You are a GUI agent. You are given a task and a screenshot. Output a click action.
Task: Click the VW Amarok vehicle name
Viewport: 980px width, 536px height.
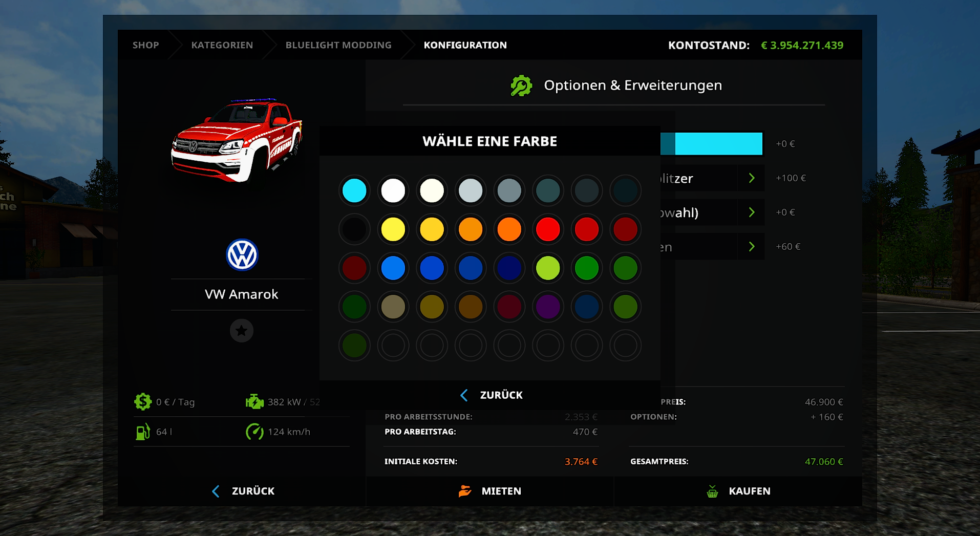(x=242, y=294)
